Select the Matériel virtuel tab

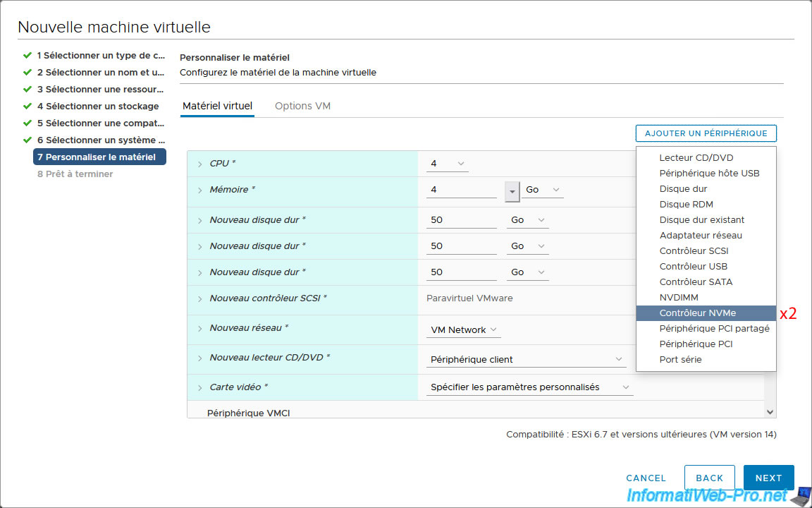point(217,106)
